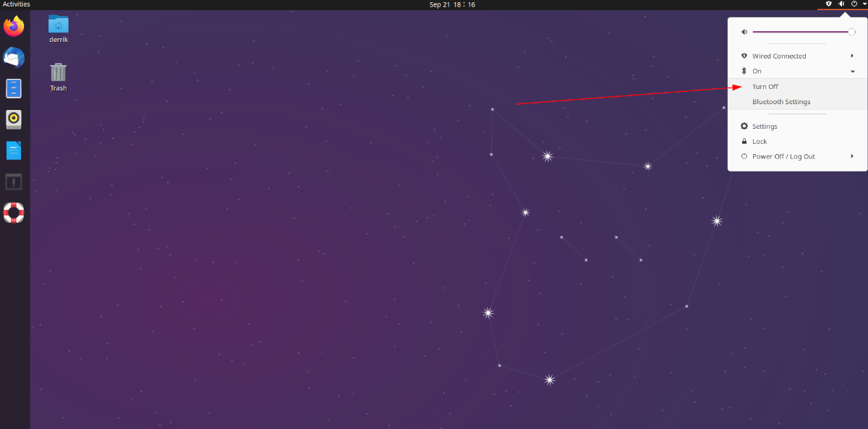Turn off Bluetooth via Turn Off entry
The width and height of the screenshot is (868, 429).
tap(765, 86)
